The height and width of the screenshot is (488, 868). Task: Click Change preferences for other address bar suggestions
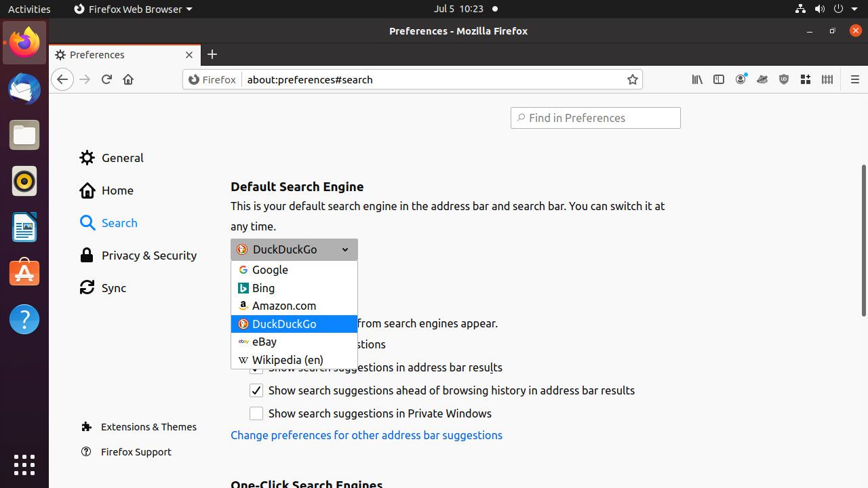pos(366,435)
